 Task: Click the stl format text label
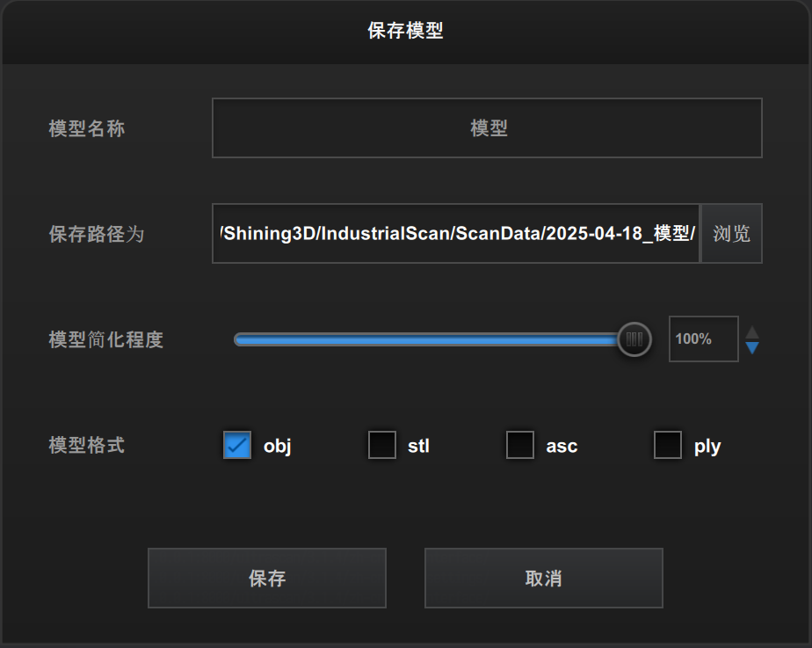click(418, 447)
